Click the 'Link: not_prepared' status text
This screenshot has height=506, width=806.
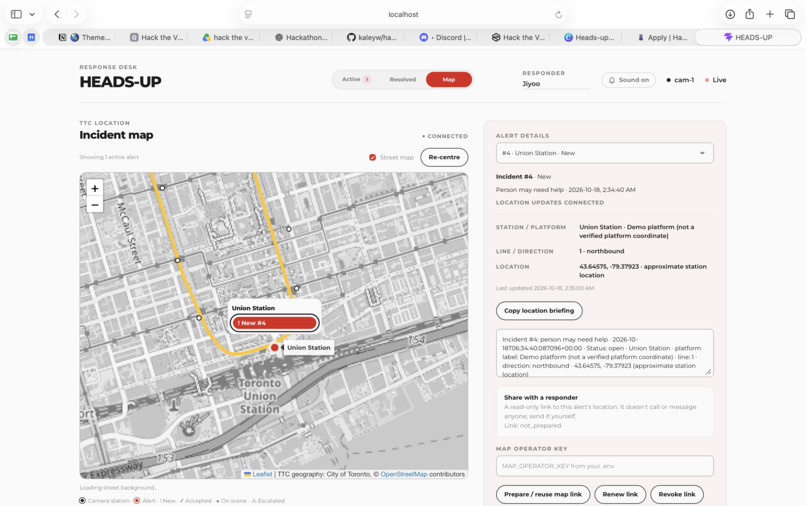click(533, 426)
